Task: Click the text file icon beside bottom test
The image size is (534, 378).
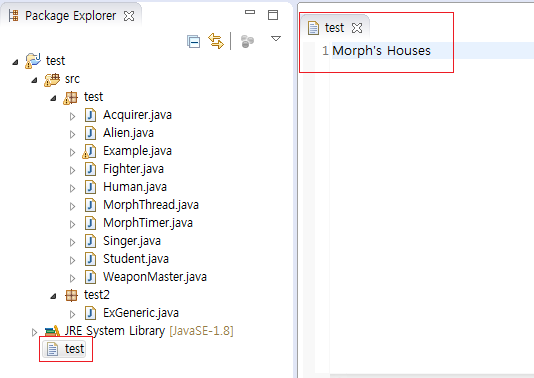Action: point(52,349)
